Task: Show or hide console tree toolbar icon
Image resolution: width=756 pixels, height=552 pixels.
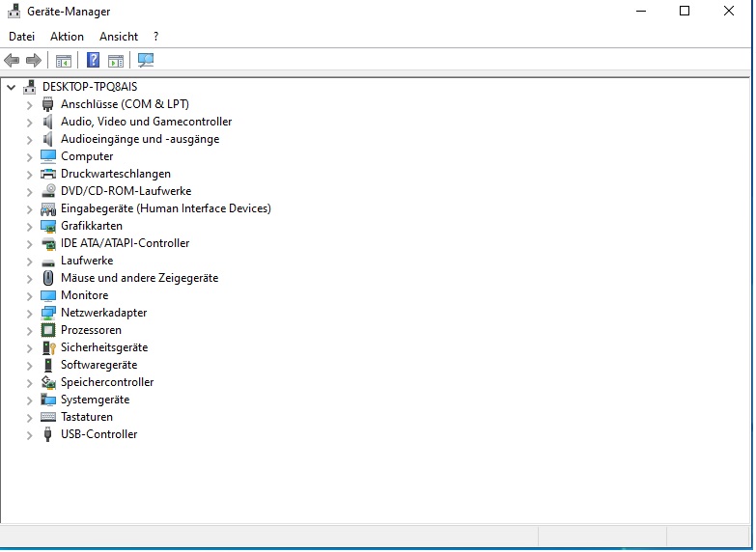Action: tap(63, 61)
